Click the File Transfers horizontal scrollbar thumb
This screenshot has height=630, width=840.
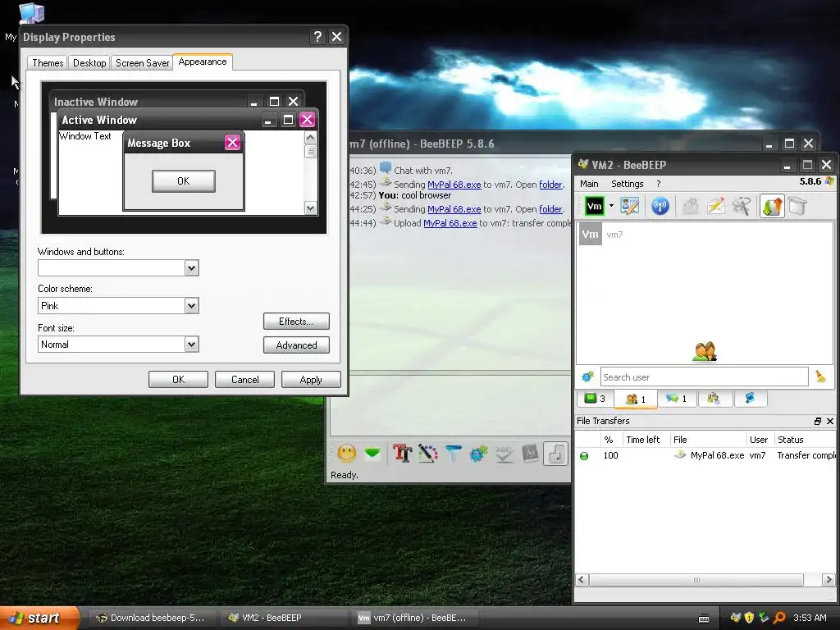(x=696, y=580)
